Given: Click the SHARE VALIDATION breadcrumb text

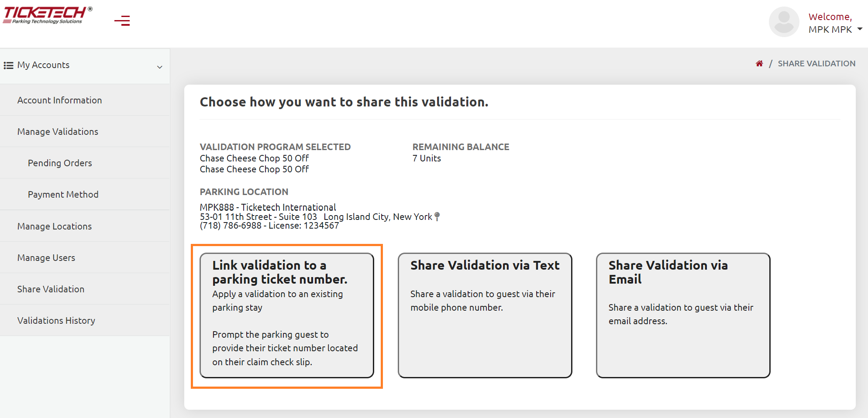Looking at the screenshot, I should 816,64.
